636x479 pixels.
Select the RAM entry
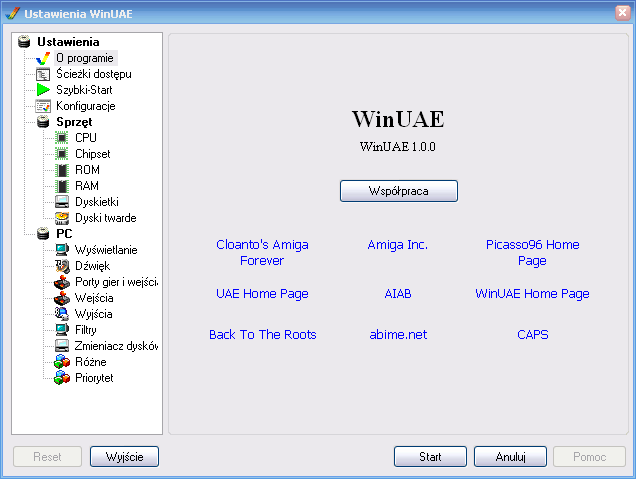(87, 186)
